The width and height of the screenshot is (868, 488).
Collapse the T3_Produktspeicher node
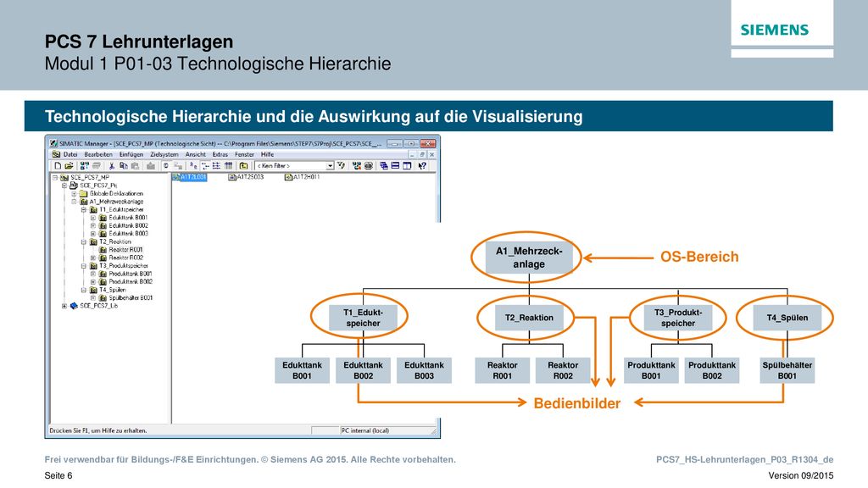pyautogui.click(x=84, y=265)
